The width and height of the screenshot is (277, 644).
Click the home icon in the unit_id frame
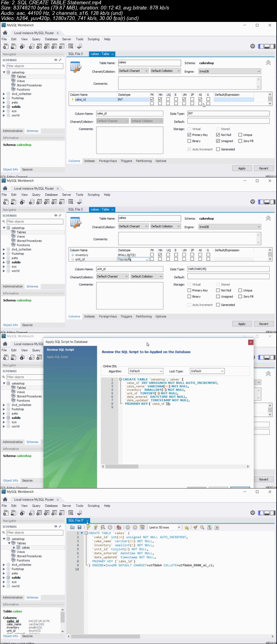pyautogui.click(x=5, y=188)
